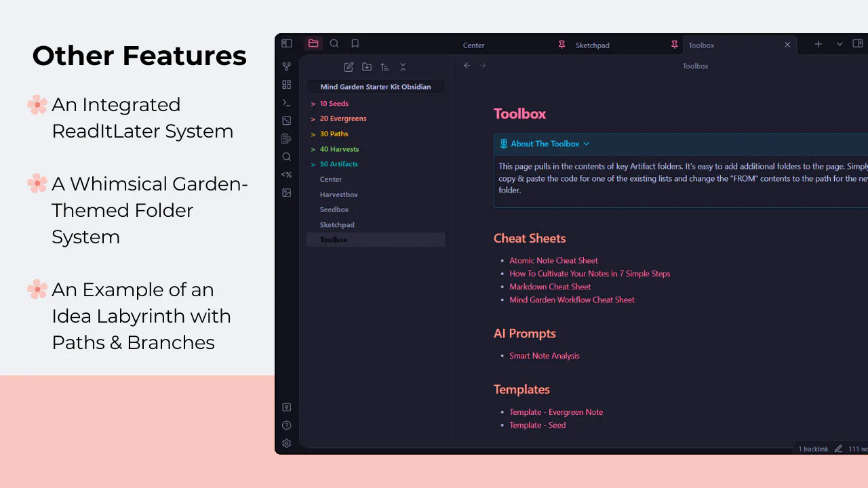Expand the 30 Paths folder arrow
This screenshot has width=868, height=488.
coord(313,134)
